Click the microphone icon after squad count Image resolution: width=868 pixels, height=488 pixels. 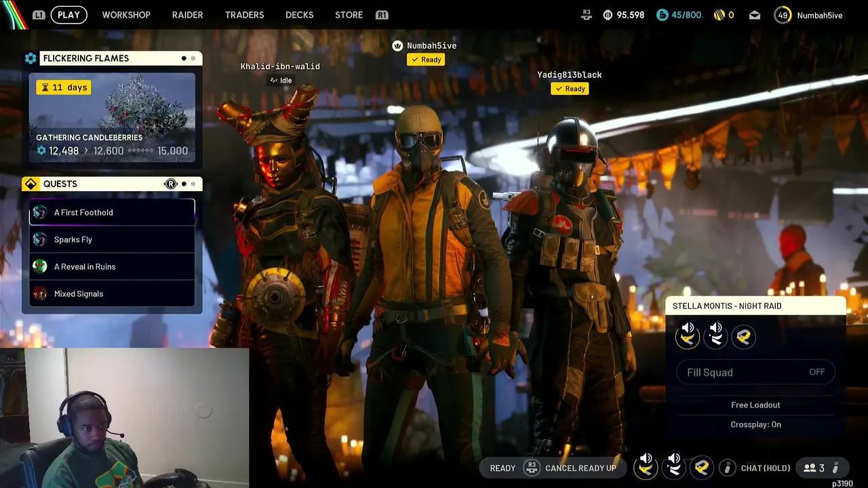point(835,468)
